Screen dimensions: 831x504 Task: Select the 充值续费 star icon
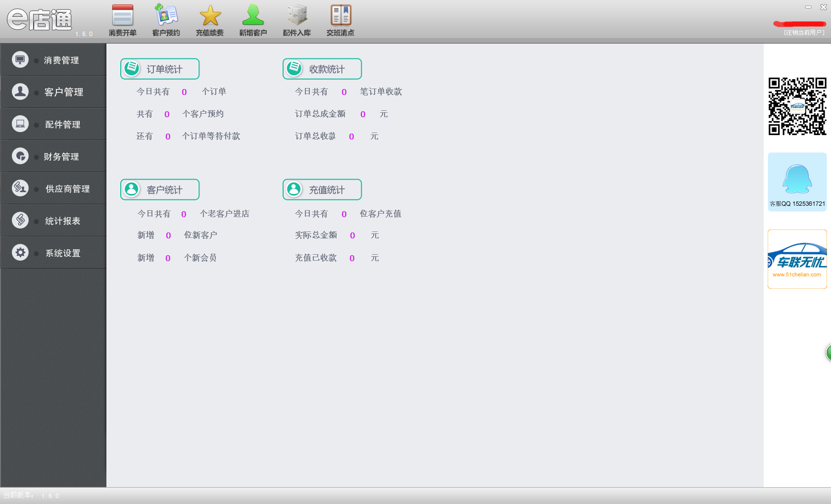(x=210, y=15)
